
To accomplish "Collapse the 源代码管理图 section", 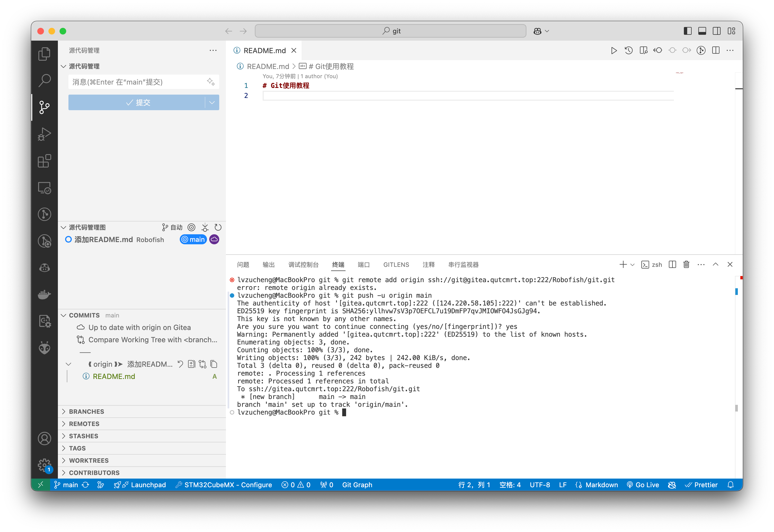I will tap(63, 227).
